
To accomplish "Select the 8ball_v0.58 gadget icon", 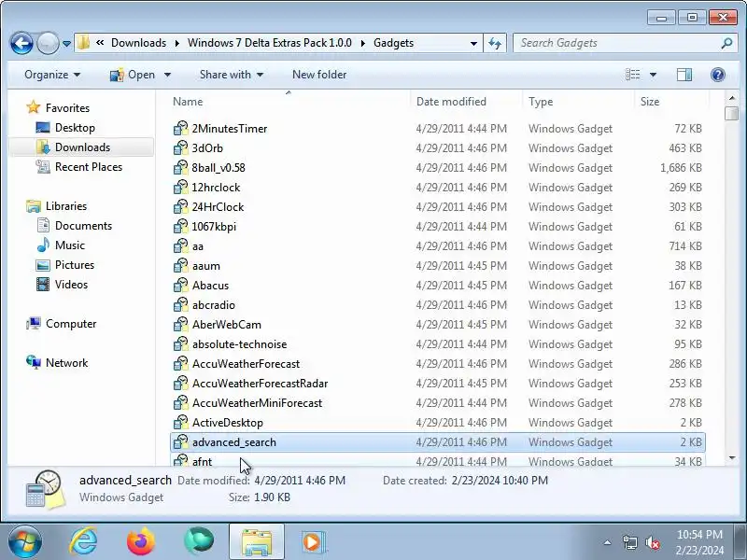I will [180, 168].
